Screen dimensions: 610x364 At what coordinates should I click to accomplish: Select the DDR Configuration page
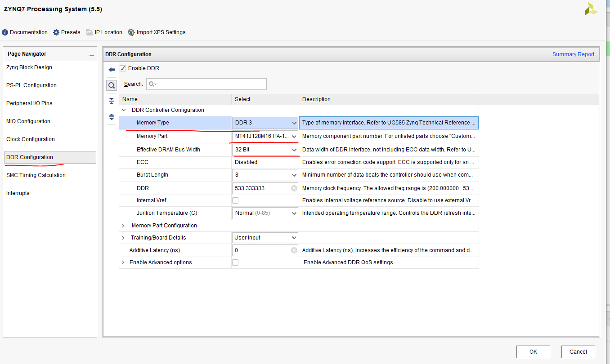(50, 157)
